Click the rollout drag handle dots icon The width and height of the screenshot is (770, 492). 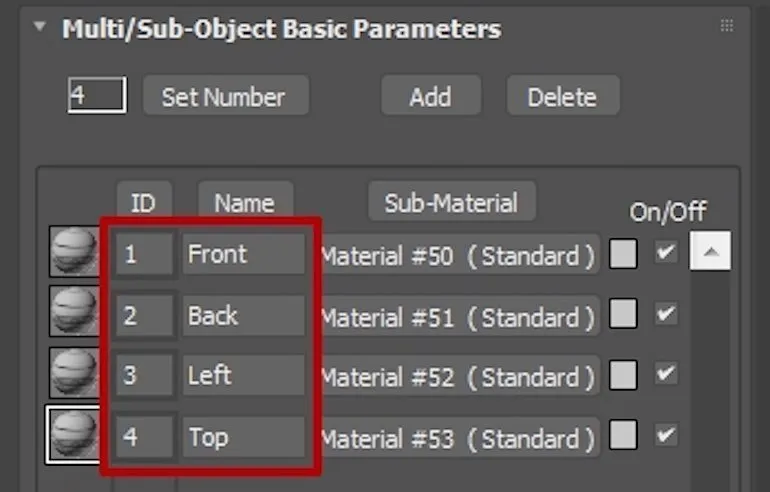[x=727, y=29]
